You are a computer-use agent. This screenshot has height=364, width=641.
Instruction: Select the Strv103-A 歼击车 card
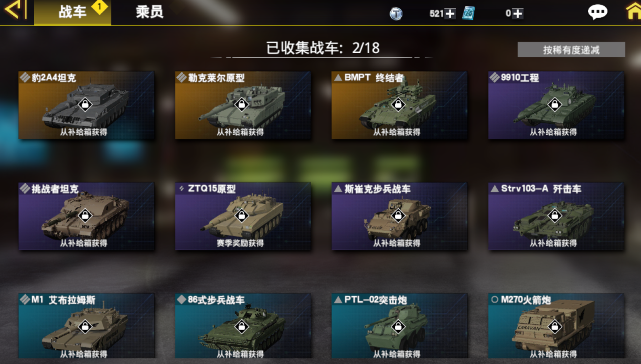[556, 216]
